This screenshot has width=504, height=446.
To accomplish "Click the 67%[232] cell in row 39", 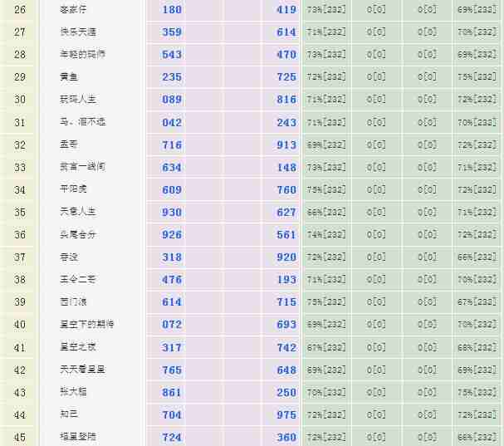I will [x=477, y=302].
